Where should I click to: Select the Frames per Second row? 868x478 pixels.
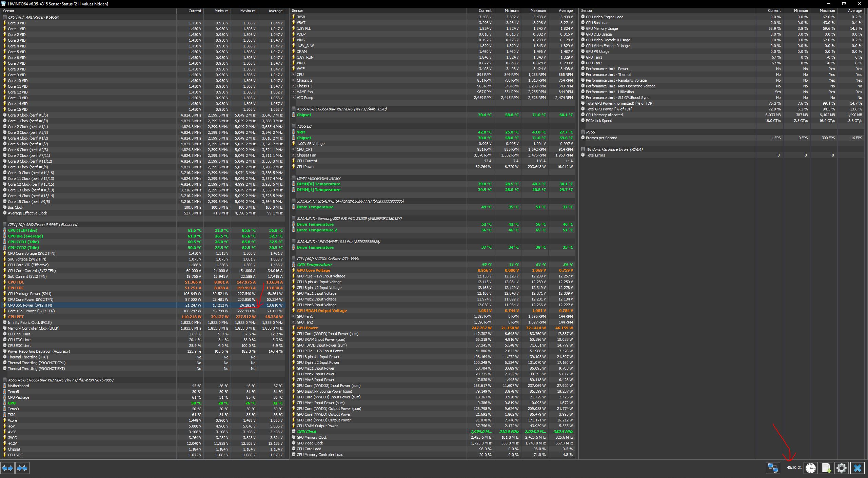tap(601, 138)
